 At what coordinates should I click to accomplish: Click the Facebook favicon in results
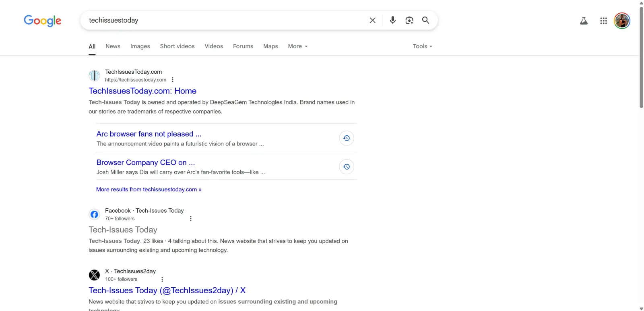point(94,214)
